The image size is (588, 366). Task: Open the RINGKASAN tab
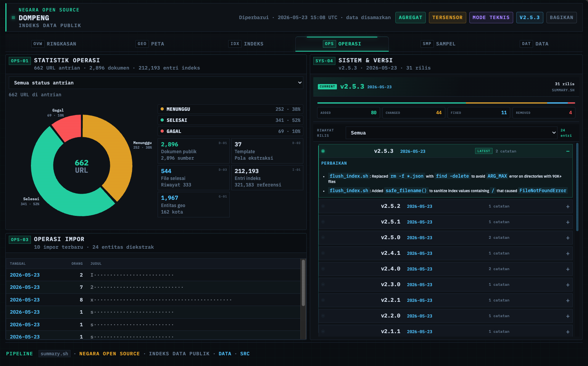click(x=54, y=44)
